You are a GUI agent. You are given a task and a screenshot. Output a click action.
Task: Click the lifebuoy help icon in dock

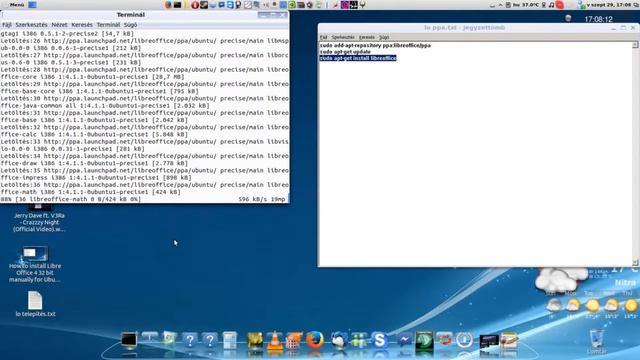tap(444, 340)
